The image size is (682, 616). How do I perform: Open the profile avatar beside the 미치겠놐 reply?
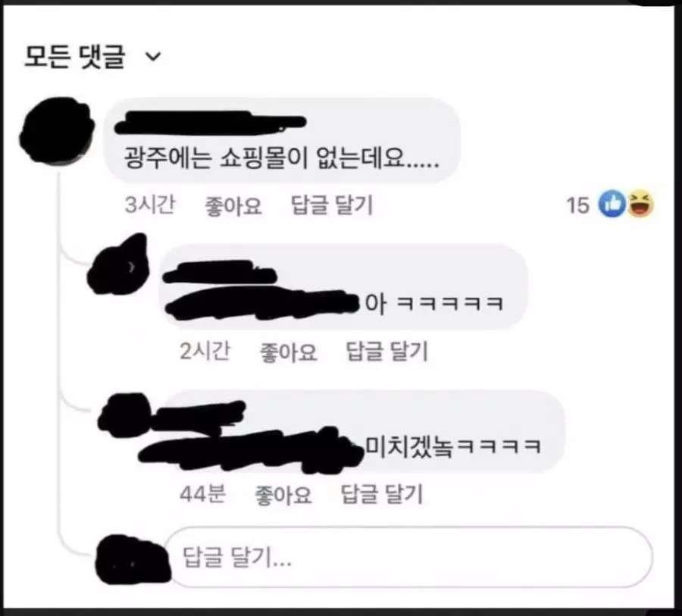point(125,414)
